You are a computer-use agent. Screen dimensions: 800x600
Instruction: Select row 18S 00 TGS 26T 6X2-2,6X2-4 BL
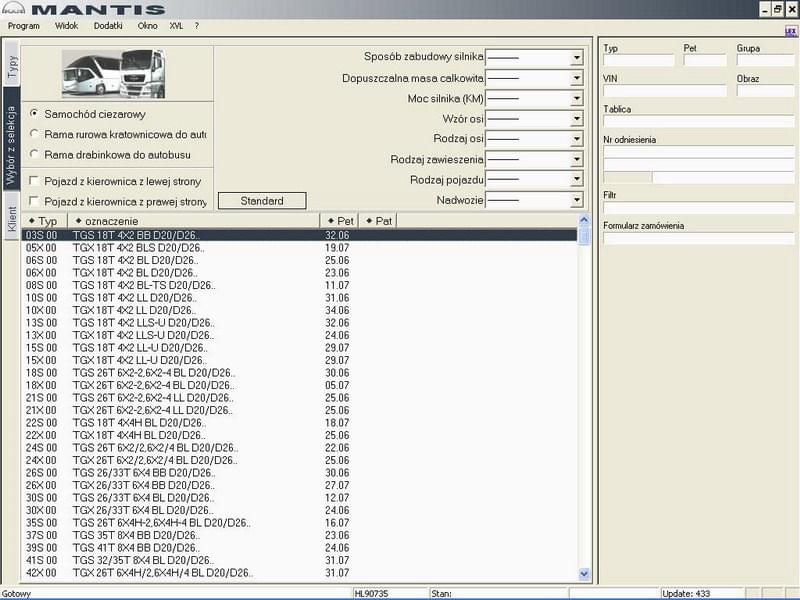(x=299, y=373)
